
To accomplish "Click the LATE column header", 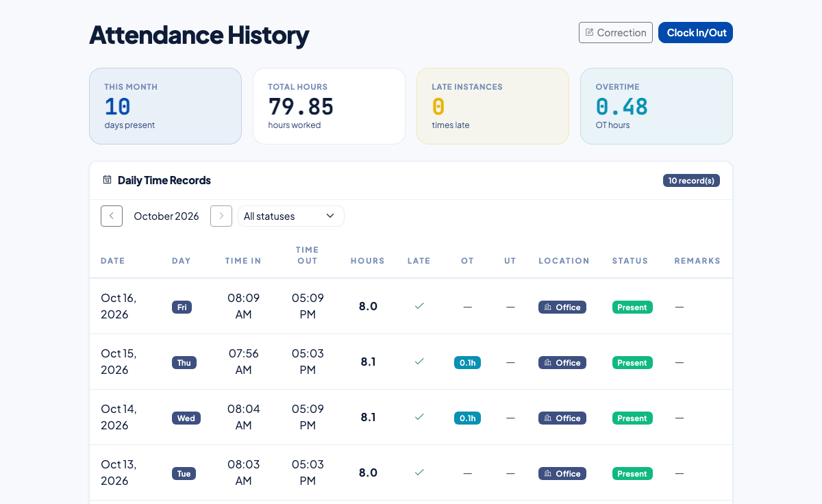I will click(x=419, y=261).
